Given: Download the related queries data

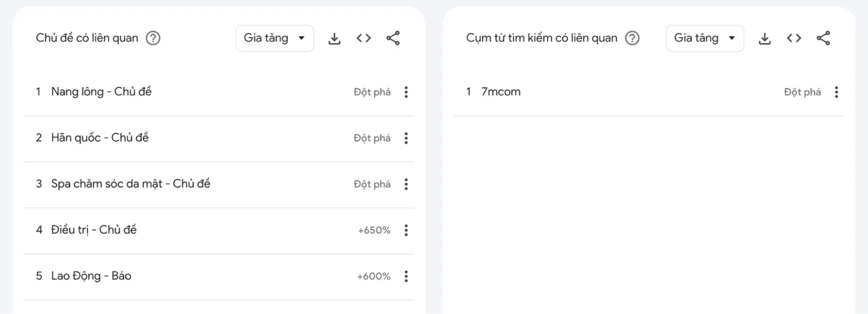Looking at the screenshot, I should pyautogui.click(x=764, y=38).
